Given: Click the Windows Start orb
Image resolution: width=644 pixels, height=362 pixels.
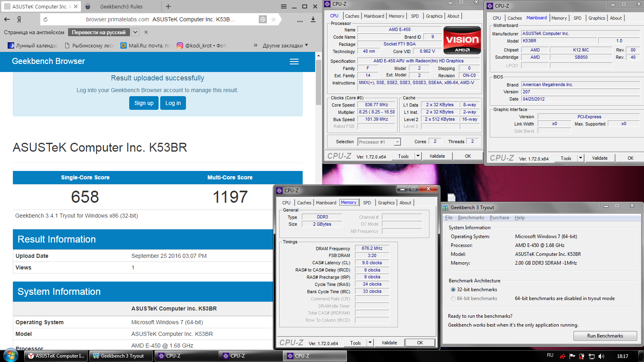Looking at the screenshot, I should click(11, 356).
